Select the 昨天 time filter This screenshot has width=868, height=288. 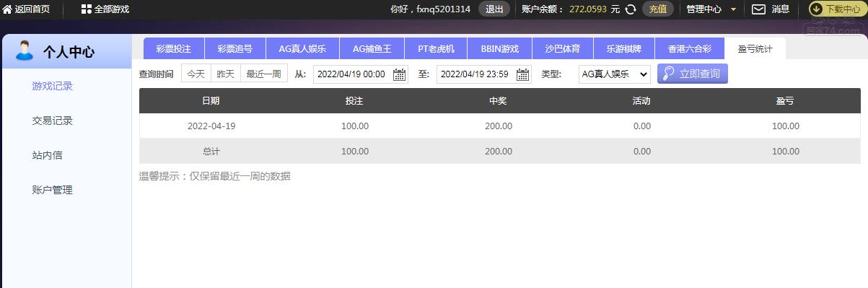(x=226, y=74)
